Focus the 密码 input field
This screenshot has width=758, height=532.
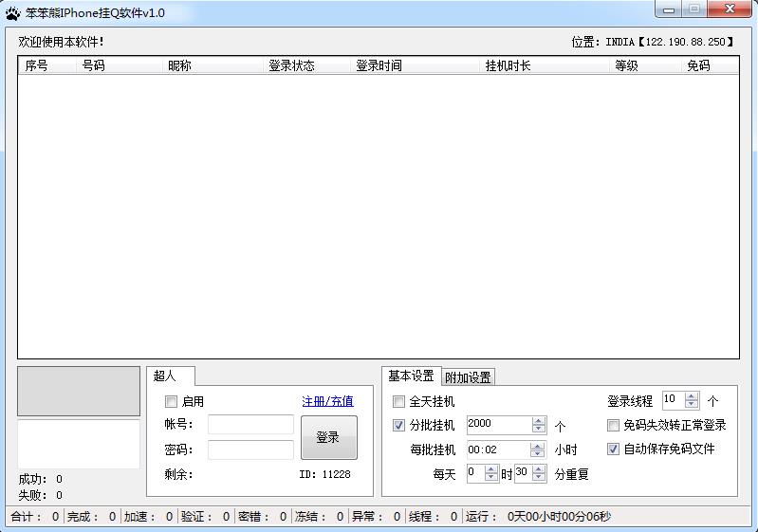tap(250, 449)
